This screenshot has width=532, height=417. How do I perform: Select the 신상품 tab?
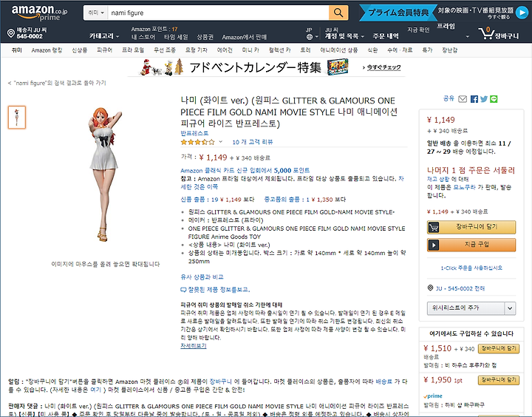coord(79,50)
